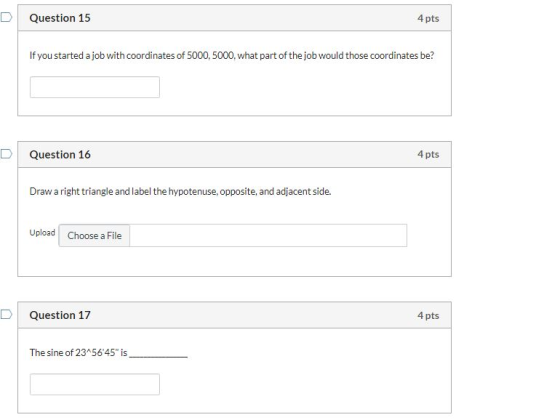The width and height of the screenshot is (560, 420).
Task: Flag Question 16 with the bookmark icon
Action: (x=6, y=154)
